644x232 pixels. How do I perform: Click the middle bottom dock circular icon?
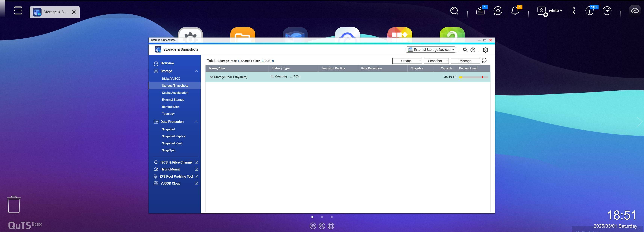point(322,226)
